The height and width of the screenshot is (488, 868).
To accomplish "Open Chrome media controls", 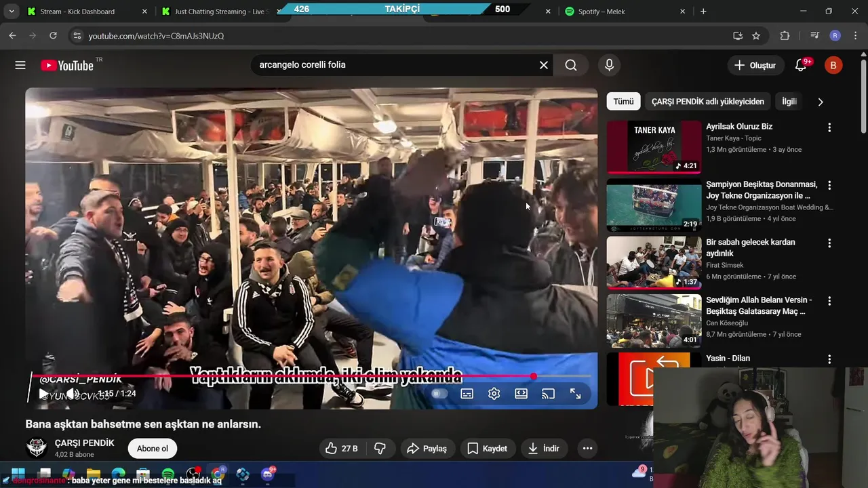I will [815, 36].
